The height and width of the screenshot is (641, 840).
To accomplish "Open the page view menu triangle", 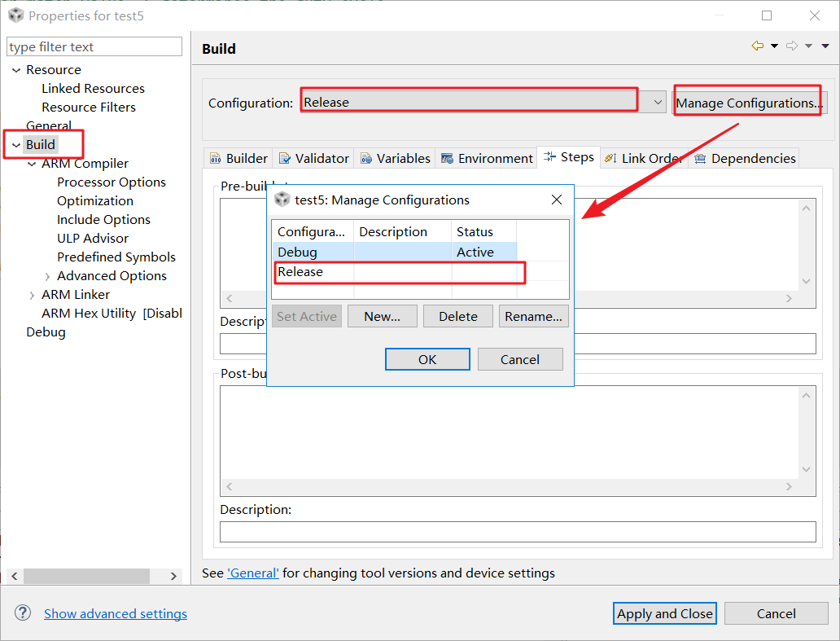I will point(825,46).
